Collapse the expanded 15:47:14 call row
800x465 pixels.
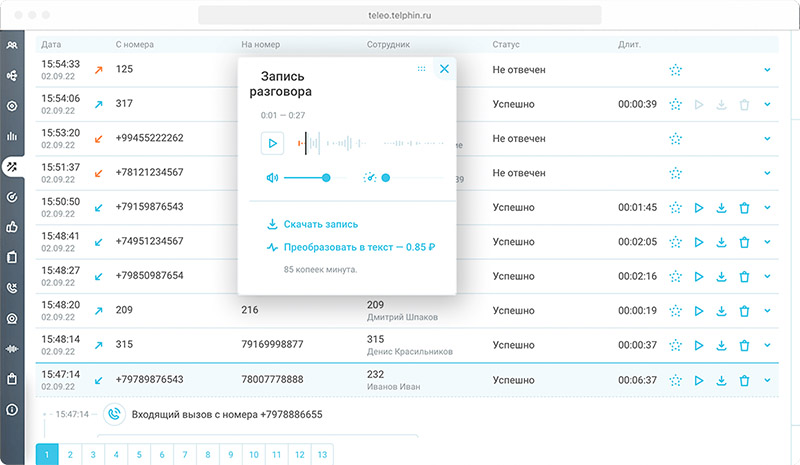pos(767,380)
